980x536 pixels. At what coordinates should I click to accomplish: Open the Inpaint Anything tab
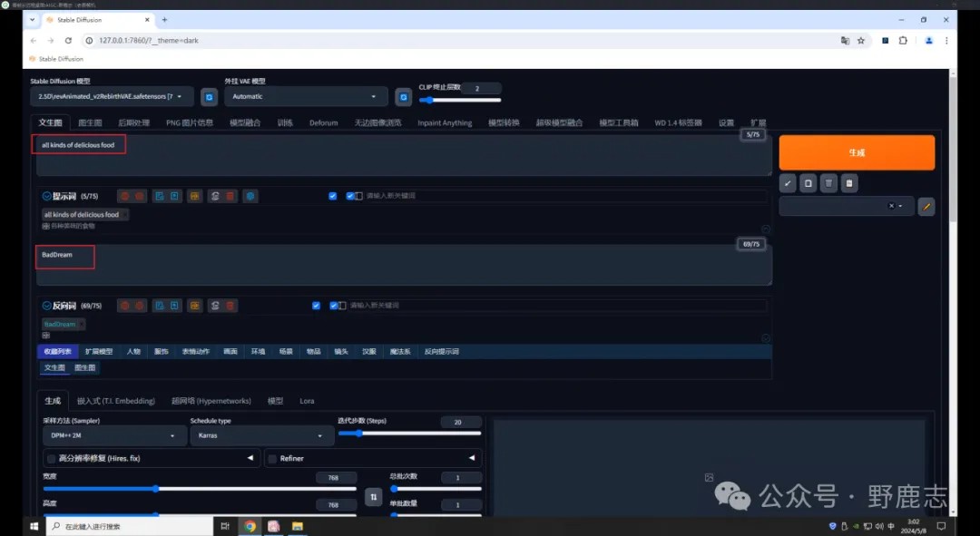(x=445, y=122)
